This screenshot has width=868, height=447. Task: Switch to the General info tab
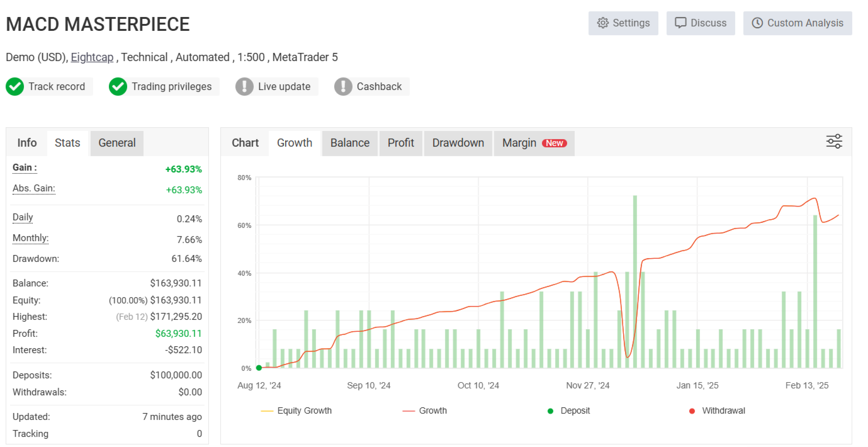point(117,143)
